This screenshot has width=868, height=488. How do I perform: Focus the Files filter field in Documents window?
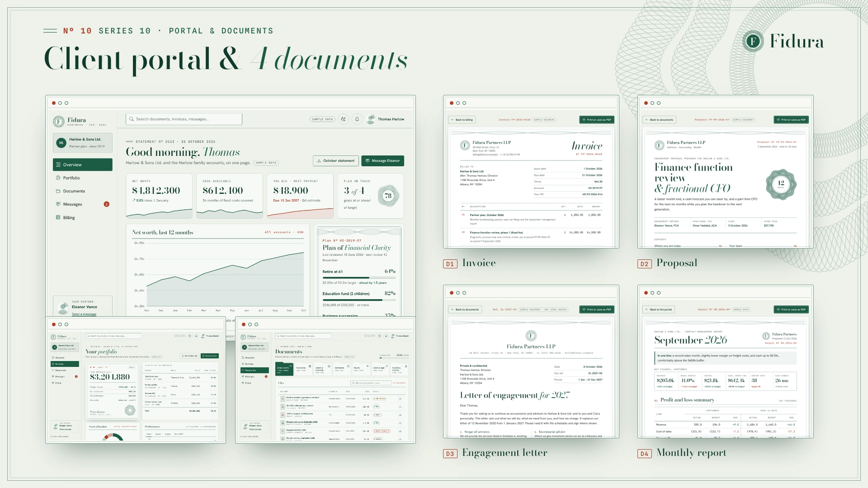click(x=371, y=383)
